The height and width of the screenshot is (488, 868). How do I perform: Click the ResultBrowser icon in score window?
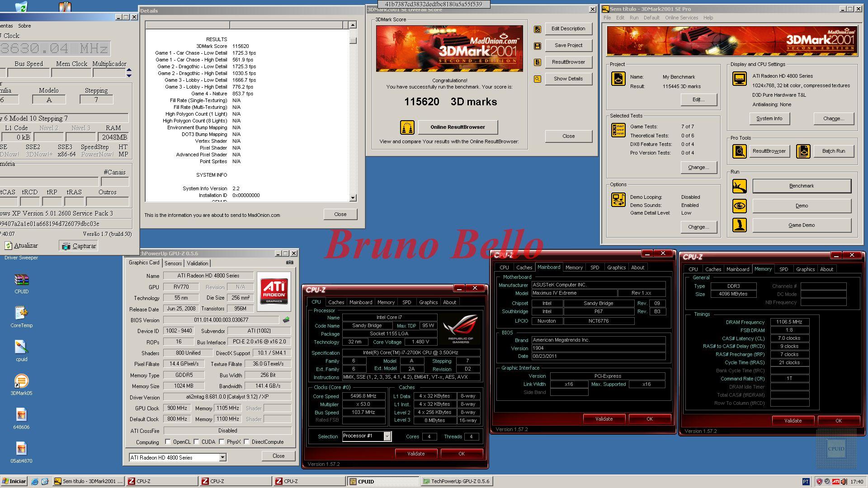click(538, 62)
